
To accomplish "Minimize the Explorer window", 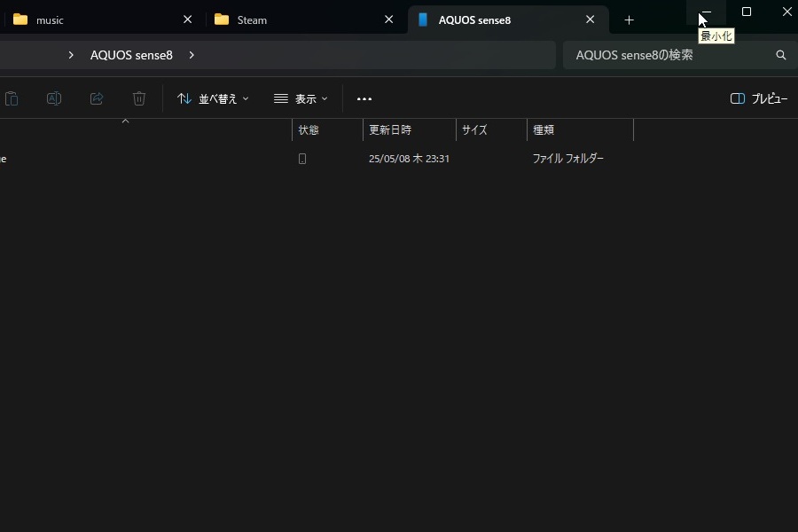I will tap(707, 12).
